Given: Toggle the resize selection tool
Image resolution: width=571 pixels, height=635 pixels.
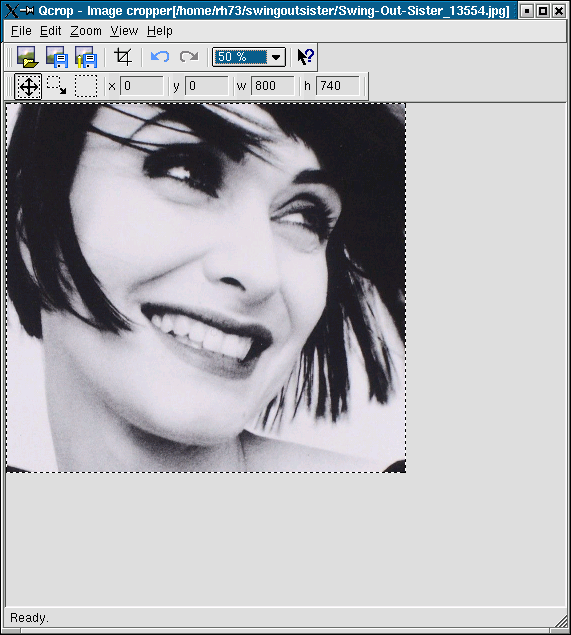Looking at the screenshot, I should click(x=57, y=86).
